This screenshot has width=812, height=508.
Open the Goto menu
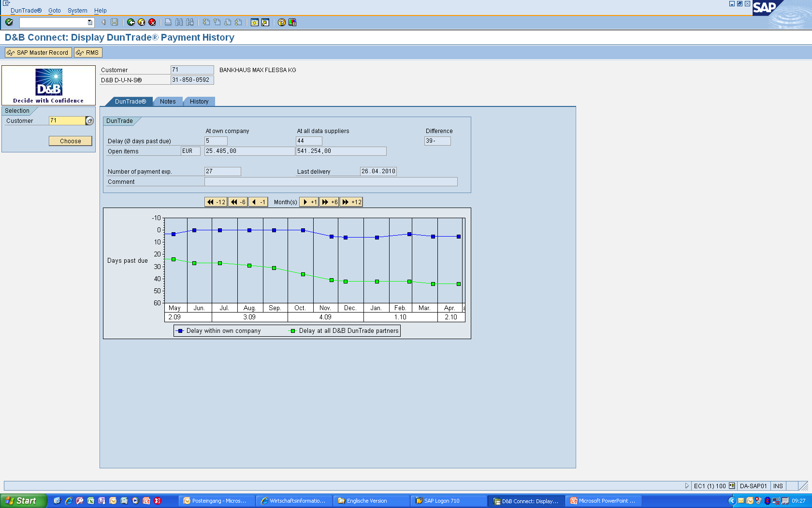[x=55, y=11]
